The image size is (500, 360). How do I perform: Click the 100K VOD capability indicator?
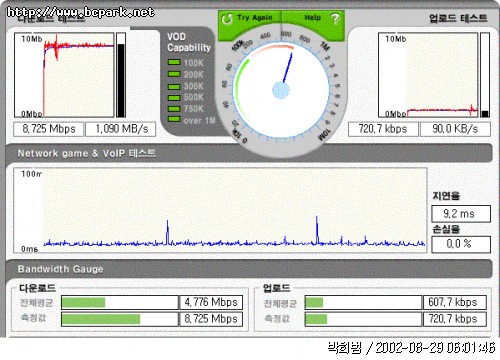tap(174, 62)
